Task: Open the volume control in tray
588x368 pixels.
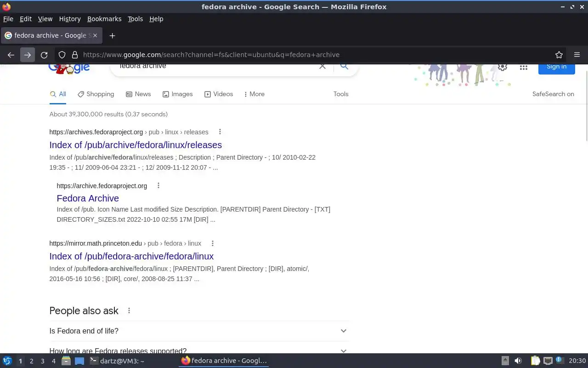Action: (x=518, y=361)
